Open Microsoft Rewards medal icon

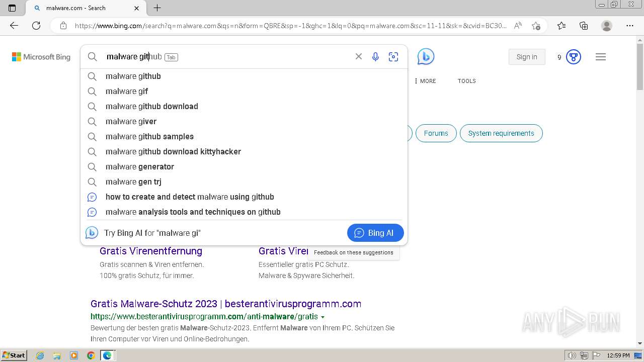pyautogui.click(x=574, y=57)
